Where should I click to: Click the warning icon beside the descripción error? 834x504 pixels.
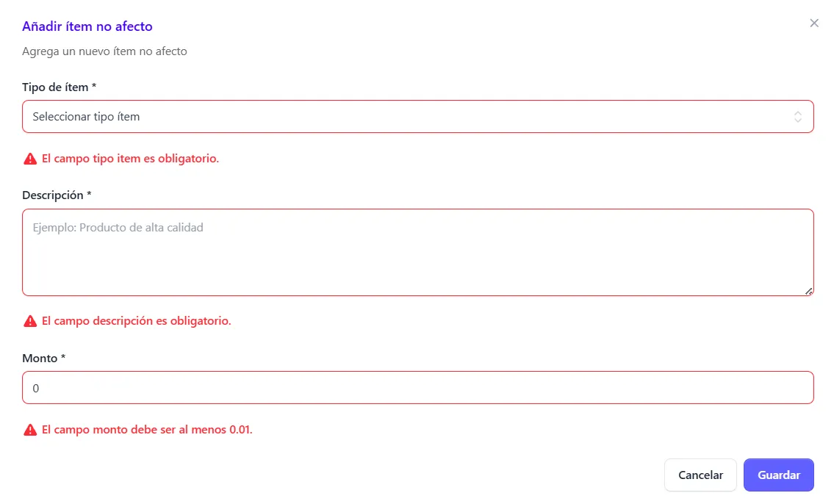[30, 321]
